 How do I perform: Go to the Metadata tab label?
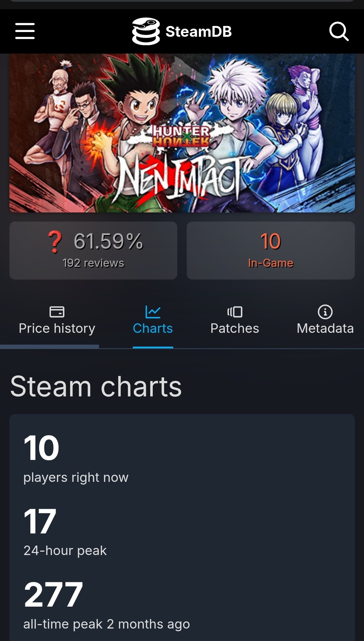(x=325, y=328)
